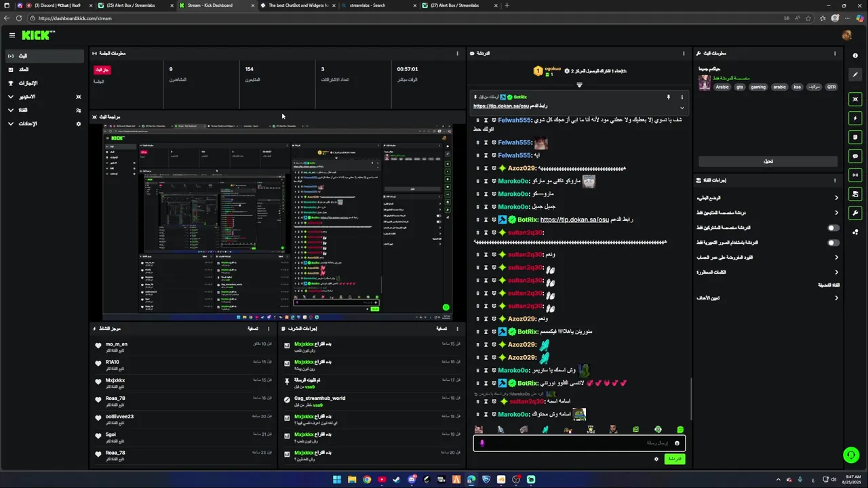The height and width of the screenshot is (488, 868).
Task: Click the Edit button in stream info
Action: click(x=768, y=161)
